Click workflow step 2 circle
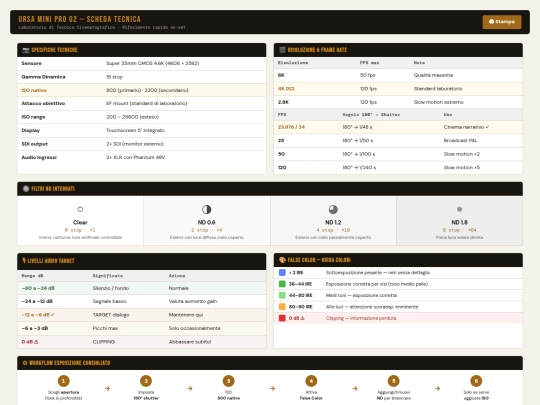 (x=146, y=381)
